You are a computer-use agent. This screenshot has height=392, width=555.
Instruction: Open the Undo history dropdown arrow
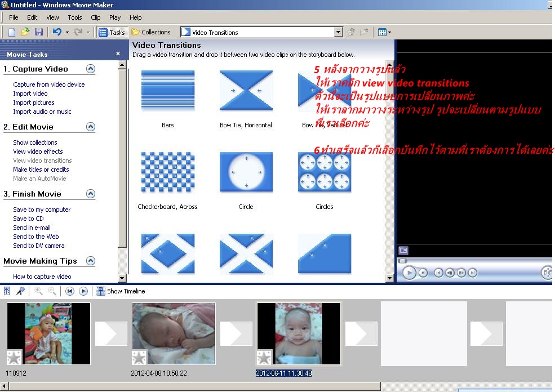[67, 33]
